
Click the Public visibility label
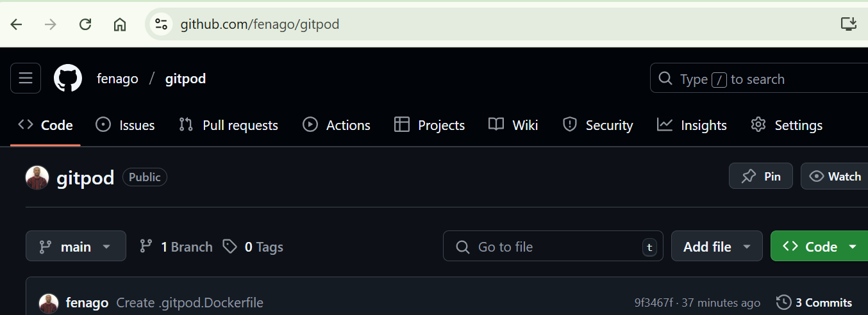tap(145, 177)
